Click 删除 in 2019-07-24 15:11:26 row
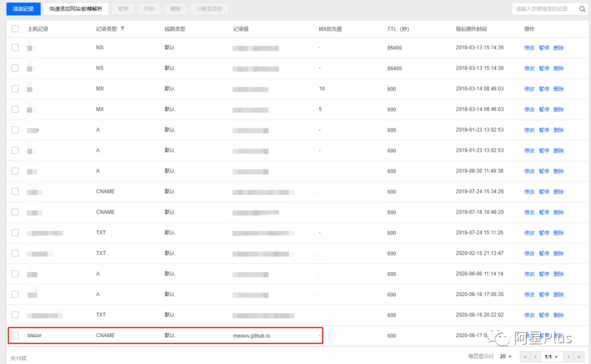Viewport: 591px width, 364px height. click(559, 233)
